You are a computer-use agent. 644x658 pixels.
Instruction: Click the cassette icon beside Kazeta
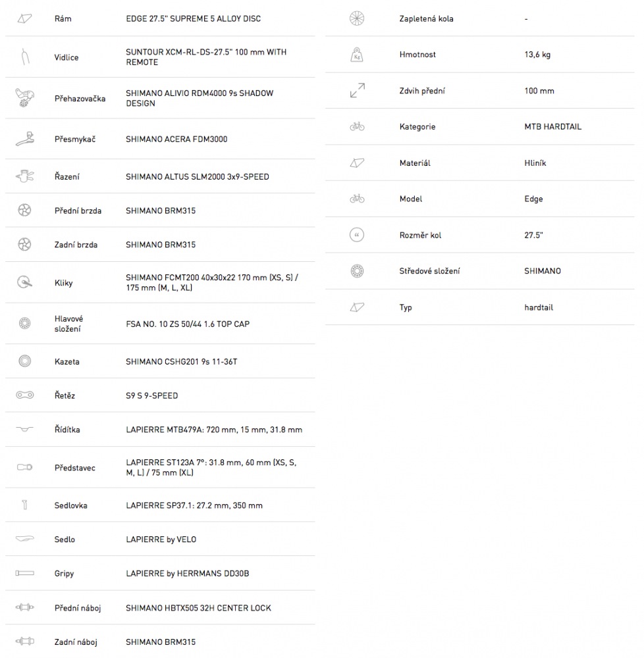(25, 361)
